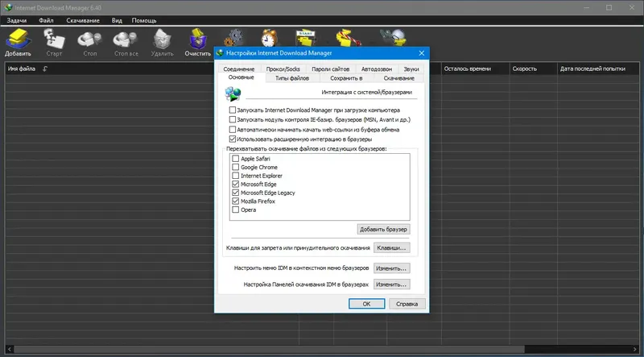Disable advanced browser integration checkbox

click(233, 139)
